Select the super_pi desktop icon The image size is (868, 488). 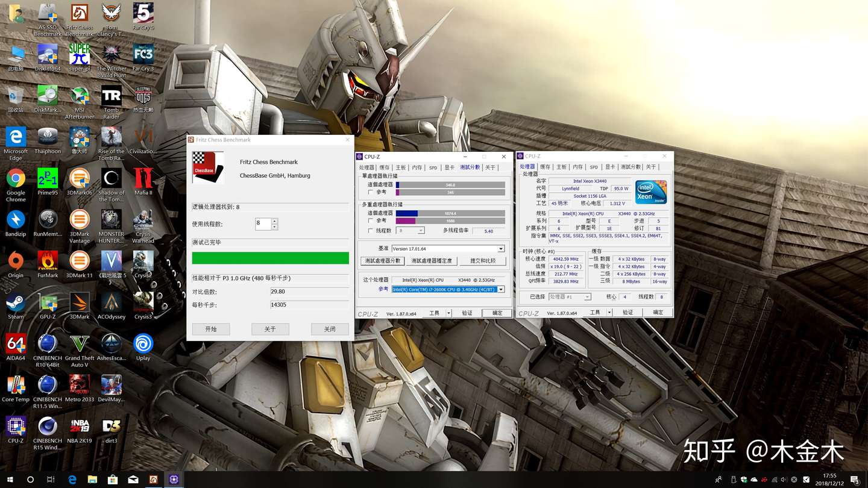pyautogui.click(x=80, y=58)
